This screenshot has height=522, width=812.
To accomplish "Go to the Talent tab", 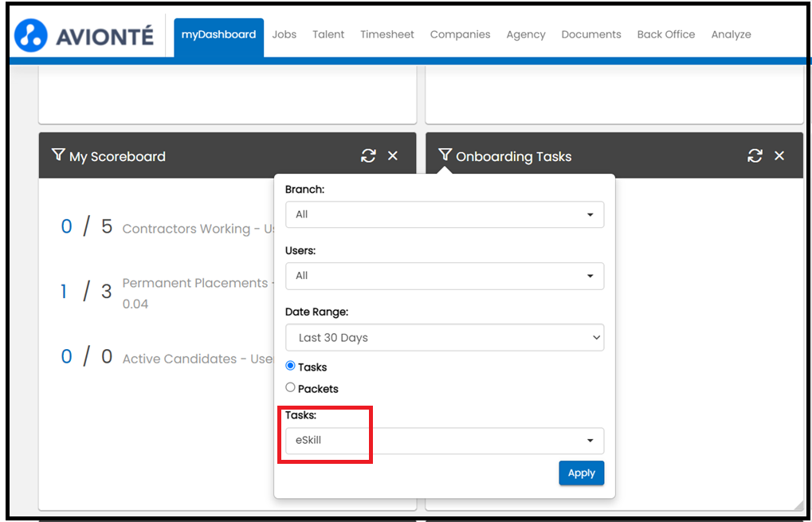I will point(328,35).
